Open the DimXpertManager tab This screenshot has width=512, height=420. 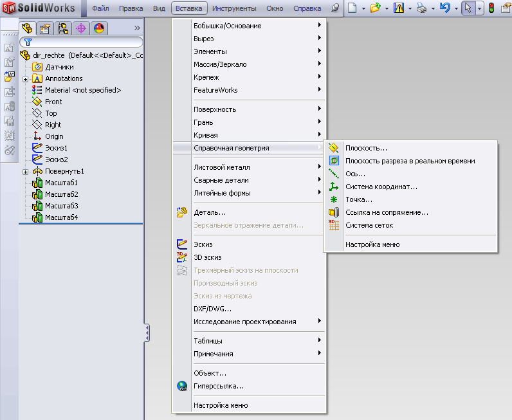(81, 28)
